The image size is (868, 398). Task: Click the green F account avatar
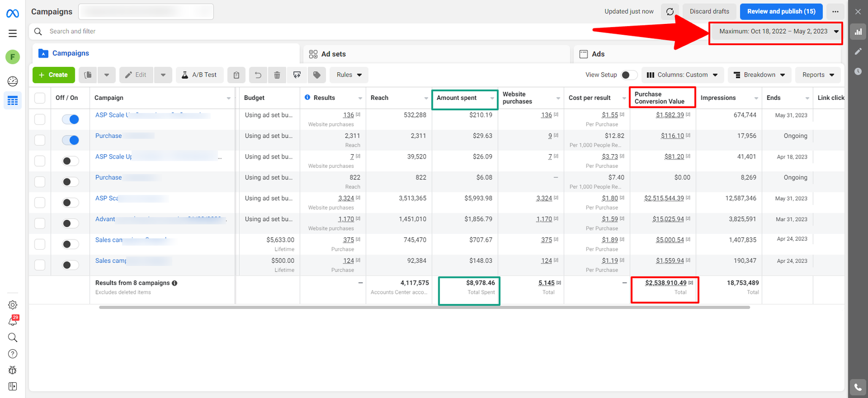pyautogui.click(x=12, y=57)
